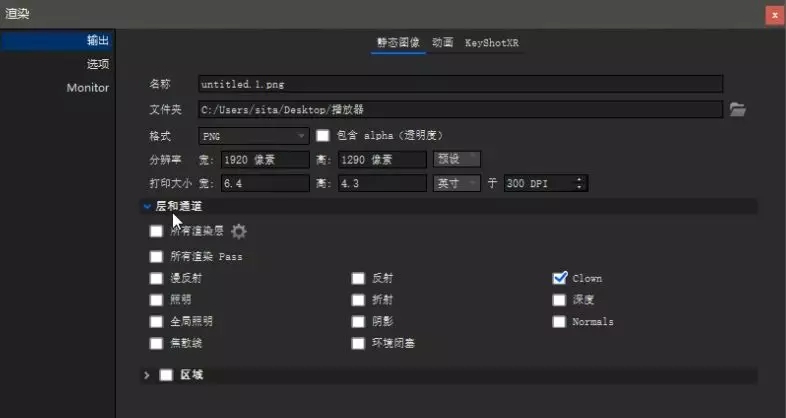Switch to the 静态图像 tab
This screenshot has width=786, height=418.
coord(399,43)
